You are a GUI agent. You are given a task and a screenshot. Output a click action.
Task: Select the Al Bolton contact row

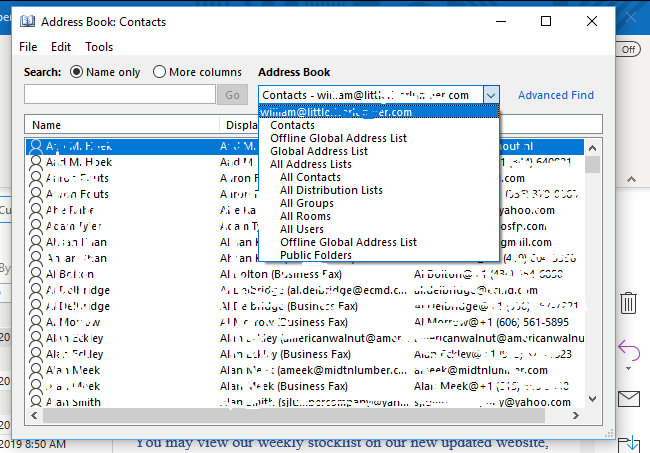(x=305, y=274)
